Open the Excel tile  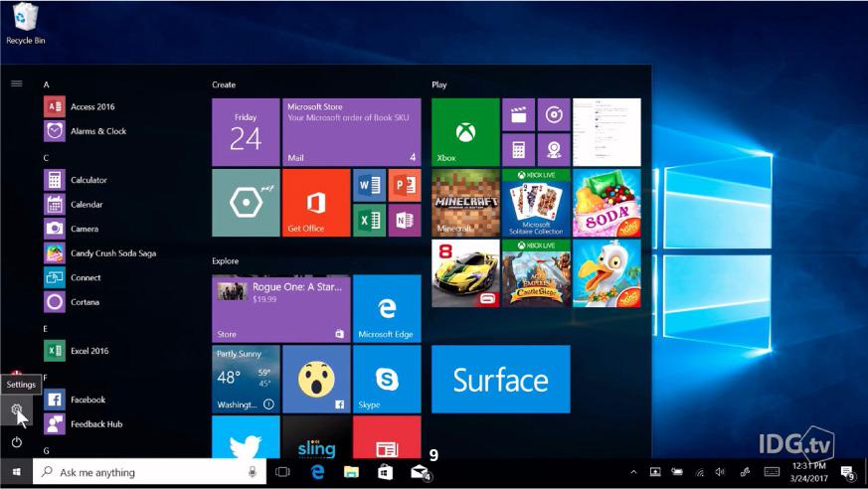pos(369,221)
